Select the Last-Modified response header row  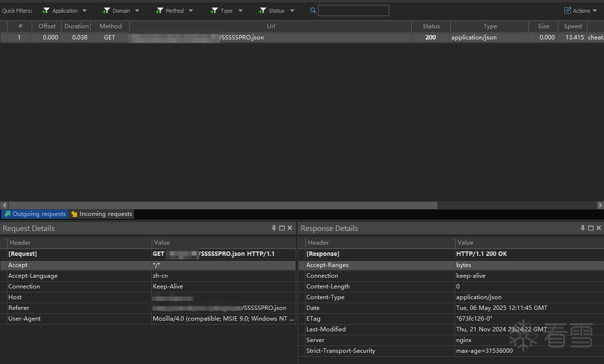(451, 329)
